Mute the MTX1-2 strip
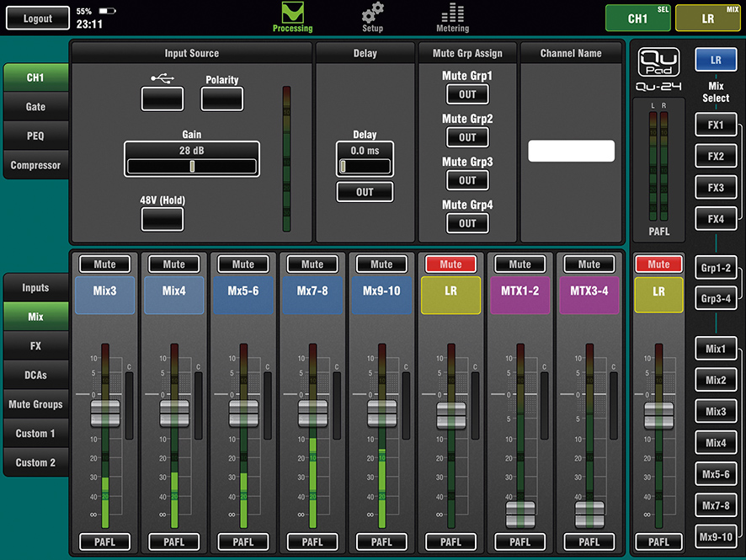The height and width of the screenshot is (560, 746). pos(520,264)
